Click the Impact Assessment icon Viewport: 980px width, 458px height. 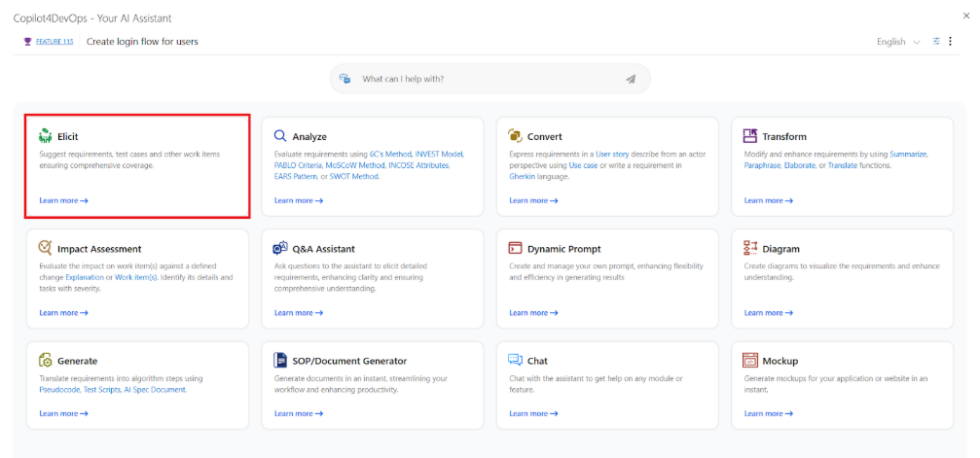pos(45,247)
